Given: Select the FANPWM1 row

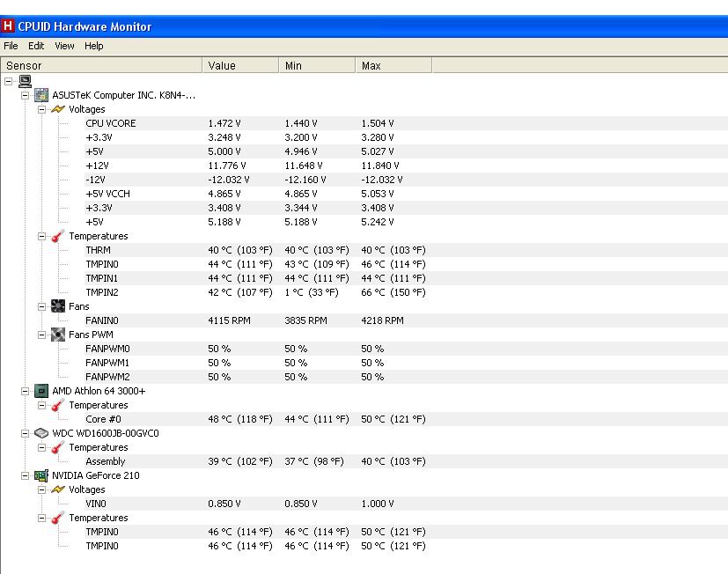Looking at the screenshot, I should tap(406, 363).
